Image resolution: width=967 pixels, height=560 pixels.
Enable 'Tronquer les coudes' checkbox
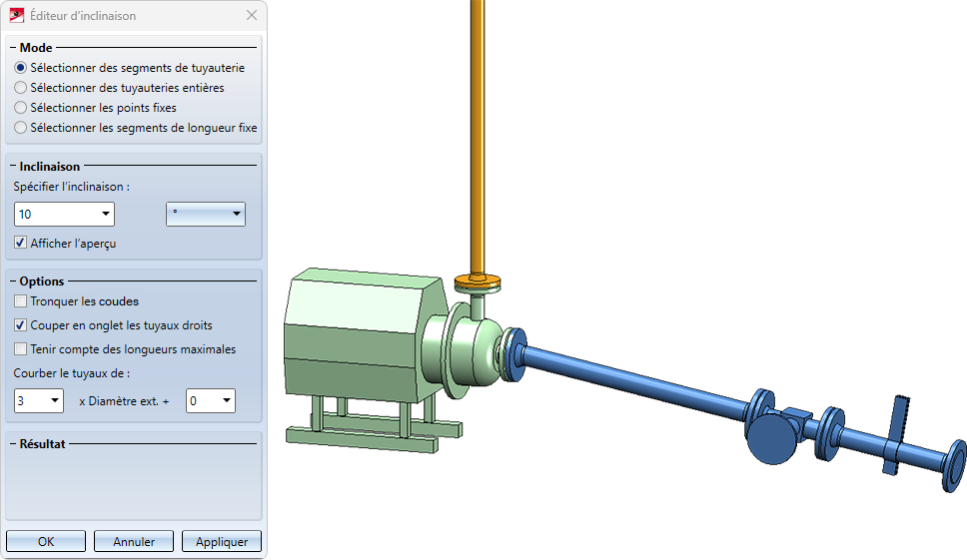pos(21,301)
